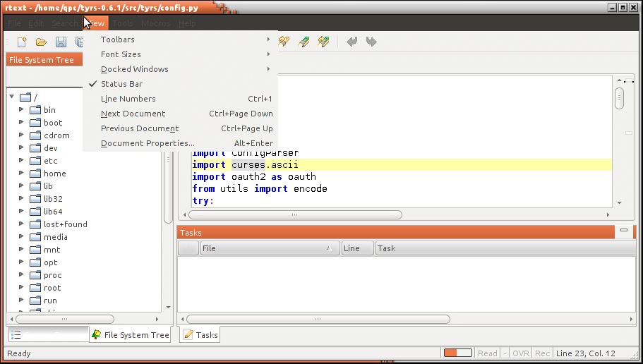Expand the proc folder arrow
The image size is (643, 364).
click(21, 274)
